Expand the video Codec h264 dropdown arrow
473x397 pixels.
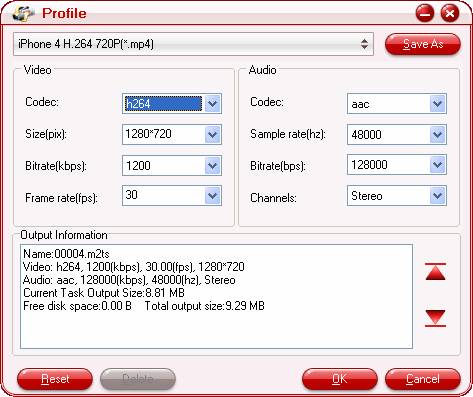[x=213, y=104]
